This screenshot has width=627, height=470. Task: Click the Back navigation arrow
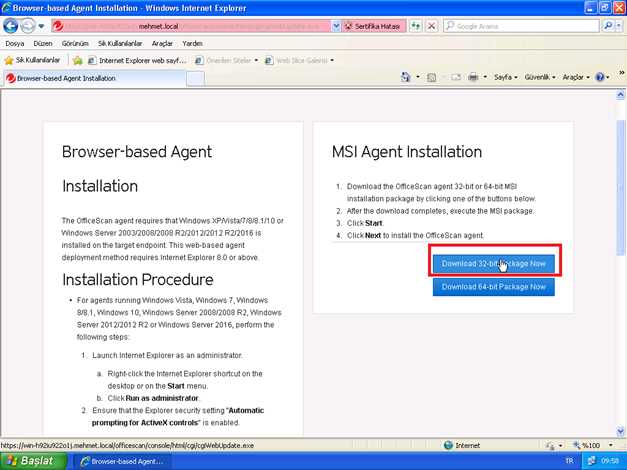pos(11,26)
